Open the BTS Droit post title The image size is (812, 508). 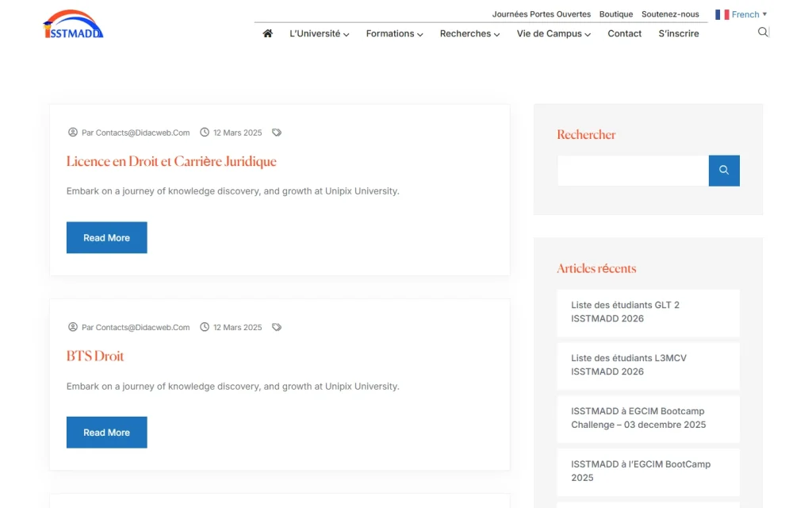(x=95, y=356)
